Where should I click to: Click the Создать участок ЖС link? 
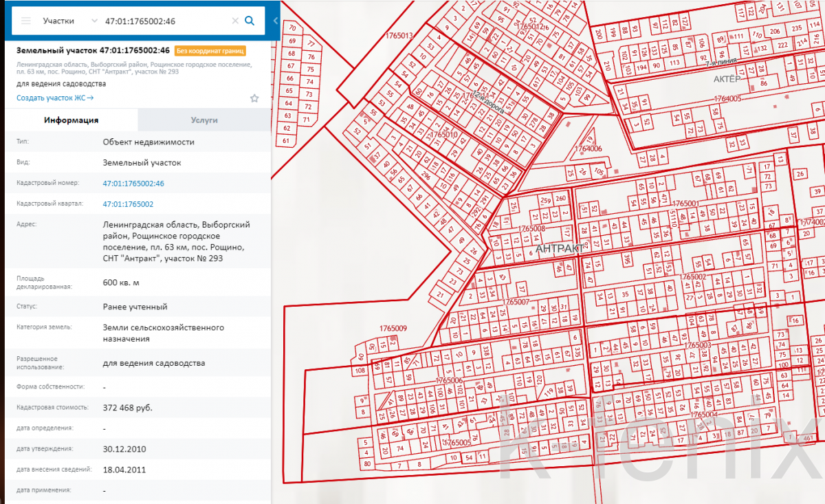(55, 98)
